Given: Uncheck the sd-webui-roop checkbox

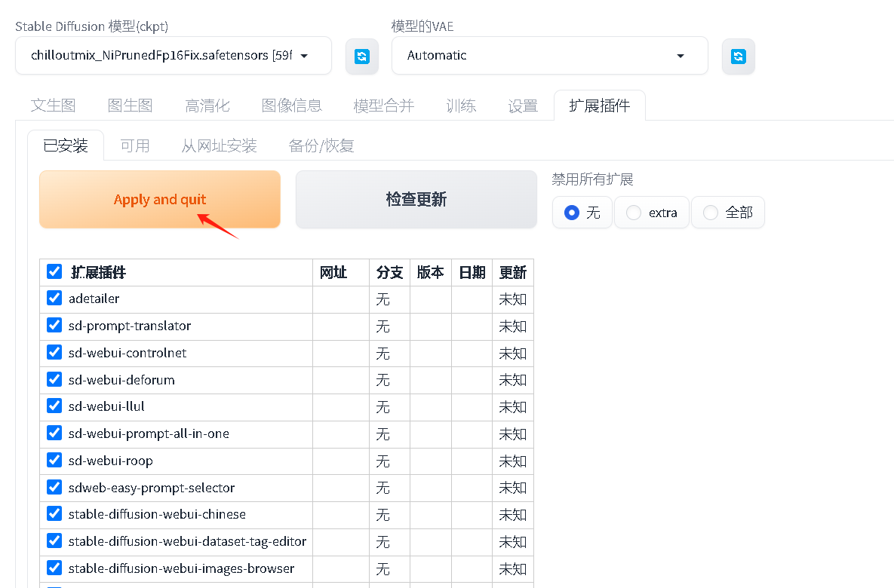Looking at the screenshot, I should 54,460.
